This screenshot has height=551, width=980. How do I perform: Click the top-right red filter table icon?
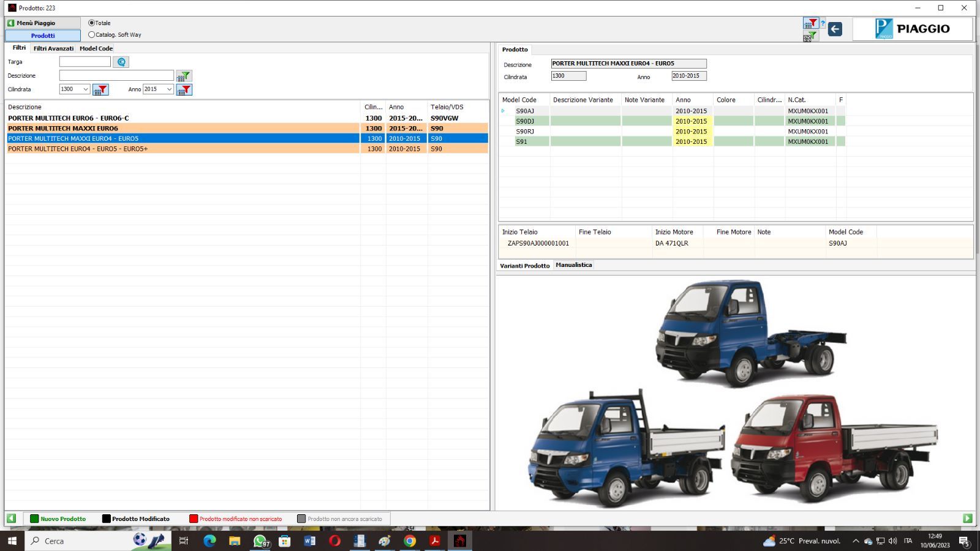810,23
